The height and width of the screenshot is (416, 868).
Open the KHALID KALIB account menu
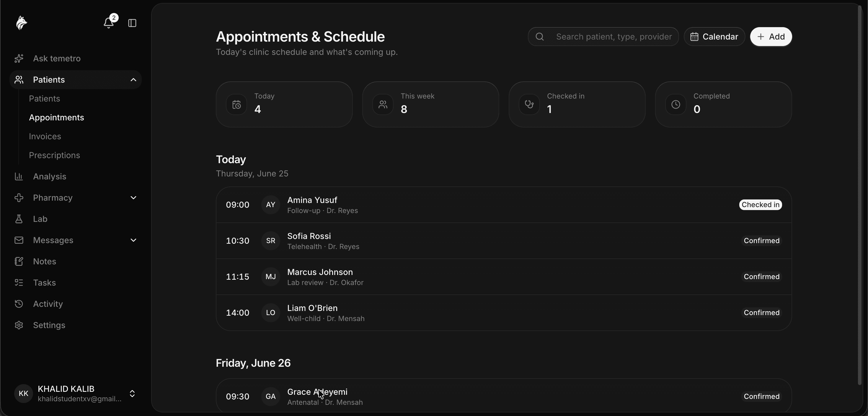tap(76, 394)
